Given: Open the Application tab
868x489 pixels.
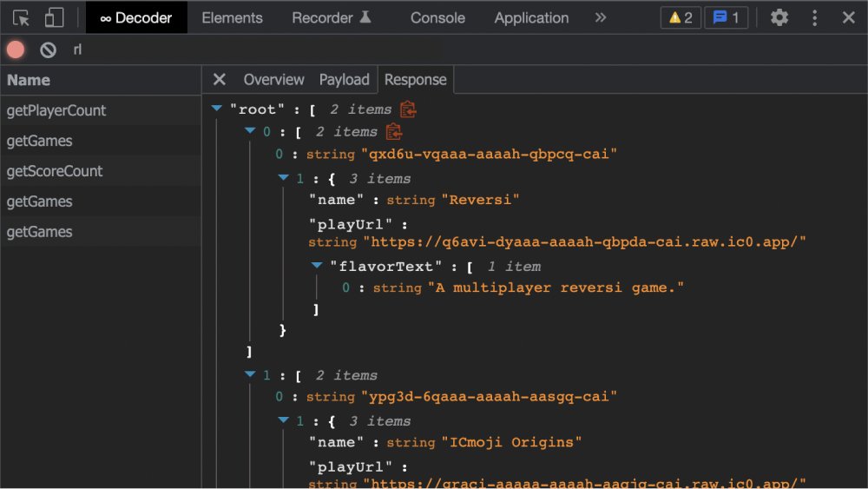Looking at the screenshot, I should (x=531, y=17).
